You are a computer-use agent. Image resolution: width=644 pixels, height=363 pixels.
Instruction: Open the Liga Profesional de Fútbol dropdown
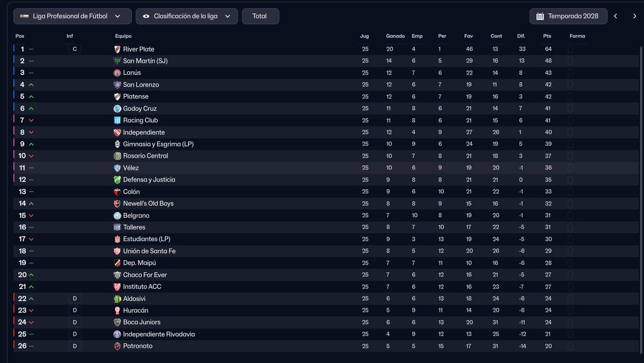(x=72, y=16)
